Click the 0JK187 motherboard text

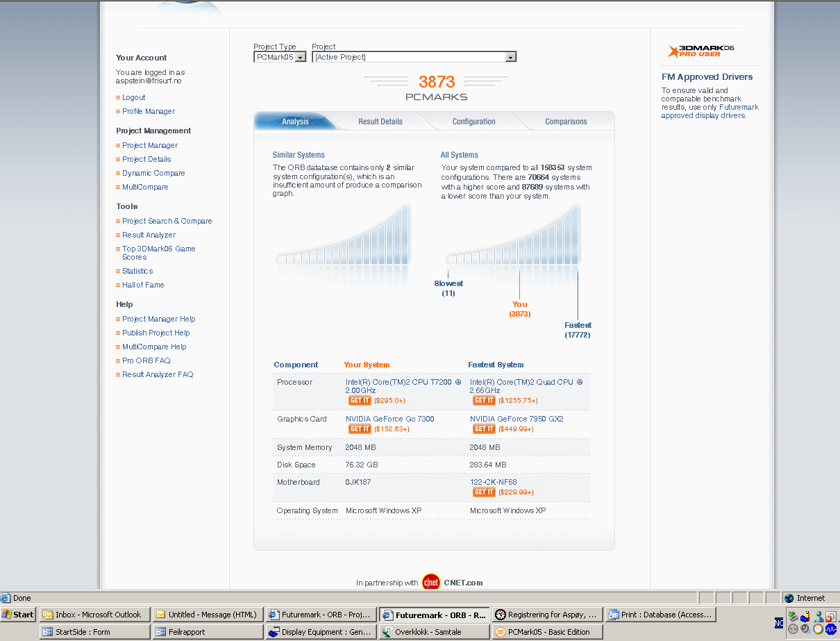coord(358,483)
